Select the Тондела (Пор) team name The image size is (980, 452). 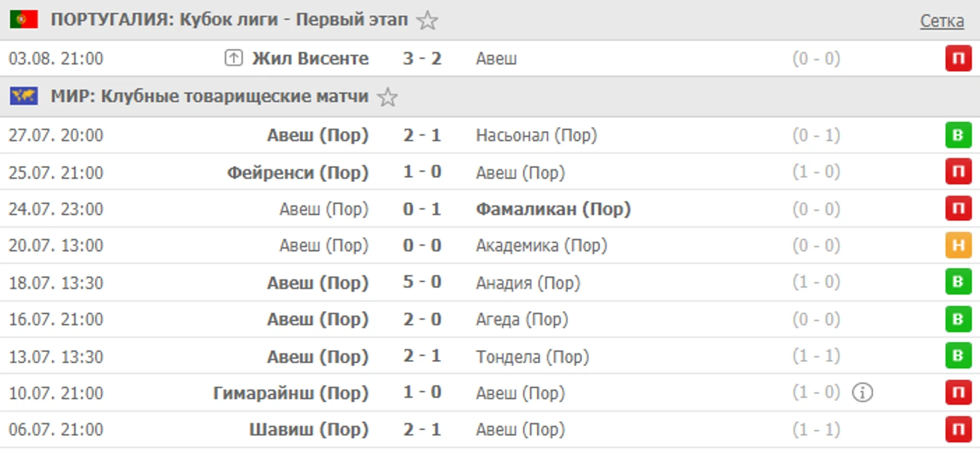pos(532,357)
